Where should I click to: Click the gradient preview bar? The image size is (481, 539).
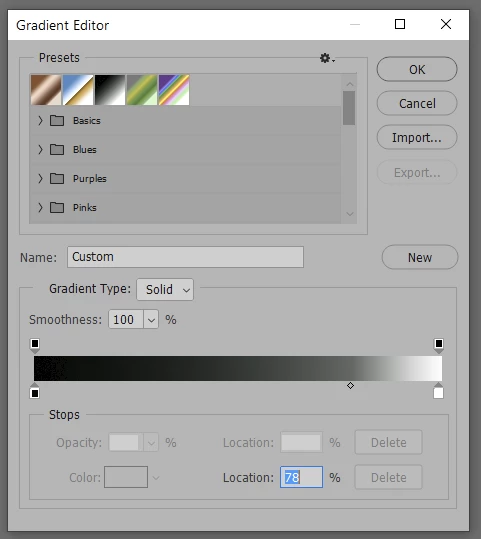[x=238, y=368]
